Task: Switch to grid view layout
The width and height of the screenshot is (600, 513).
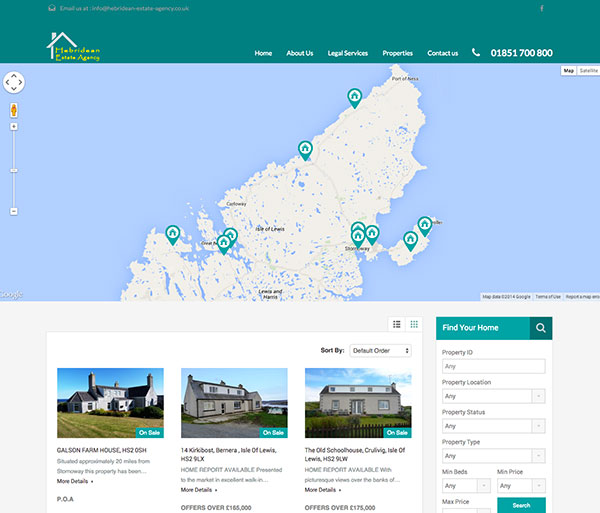Action: (414, 324)
